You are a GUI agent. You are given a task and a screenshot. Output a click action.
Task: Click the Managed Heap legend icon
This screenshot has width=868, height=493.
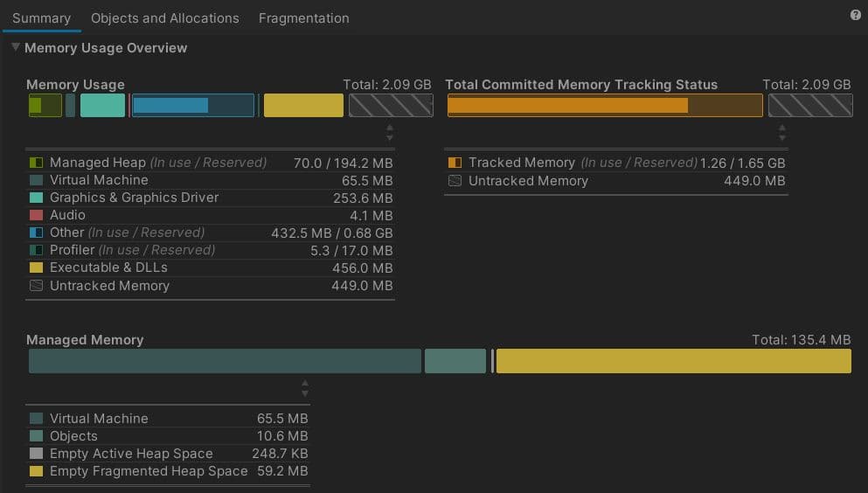36,163
